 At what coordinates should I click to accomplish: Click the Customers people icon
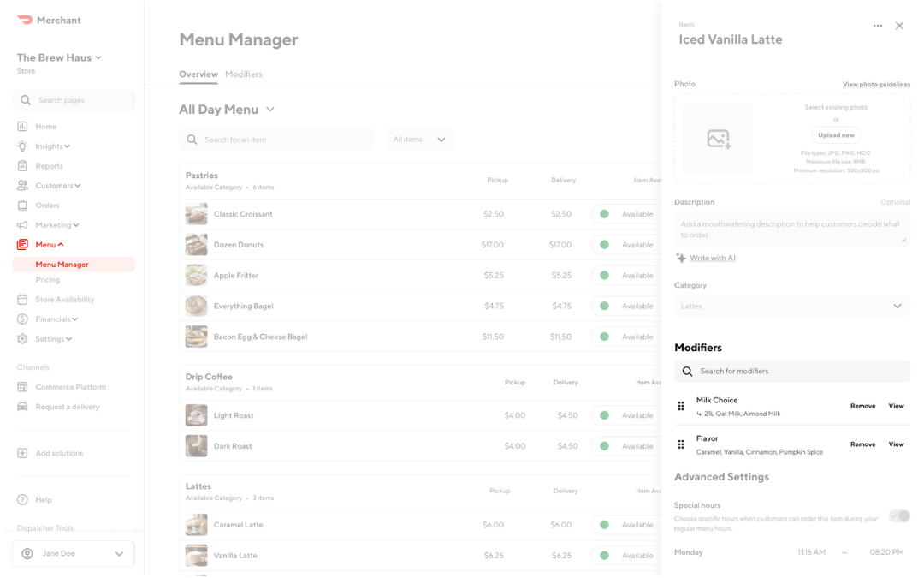coord(22,185)
